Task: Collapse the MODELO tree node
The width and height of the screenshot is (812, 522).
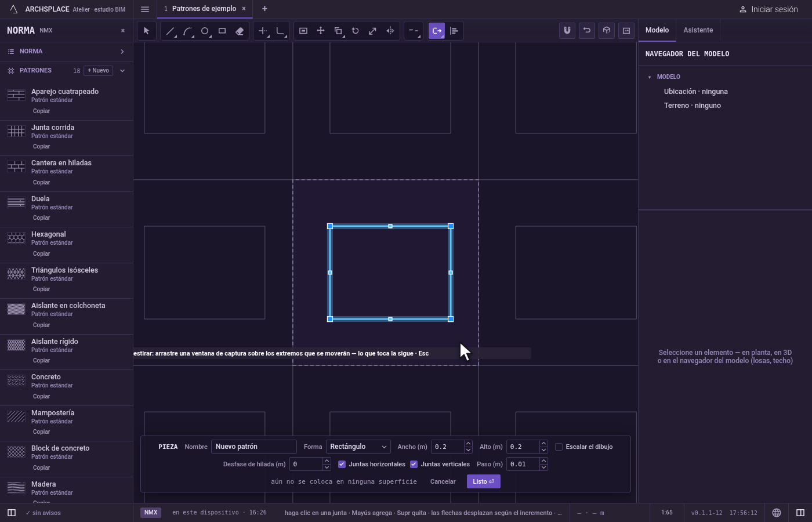Action: 650,77
